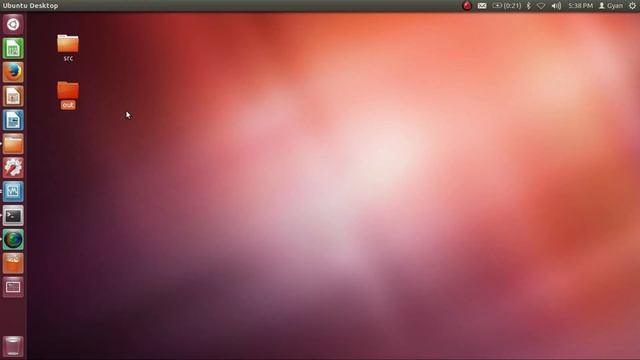Screen dimensions: 640x360
Task: Open System Monitor in the launcher
Action: coord(13,192)
